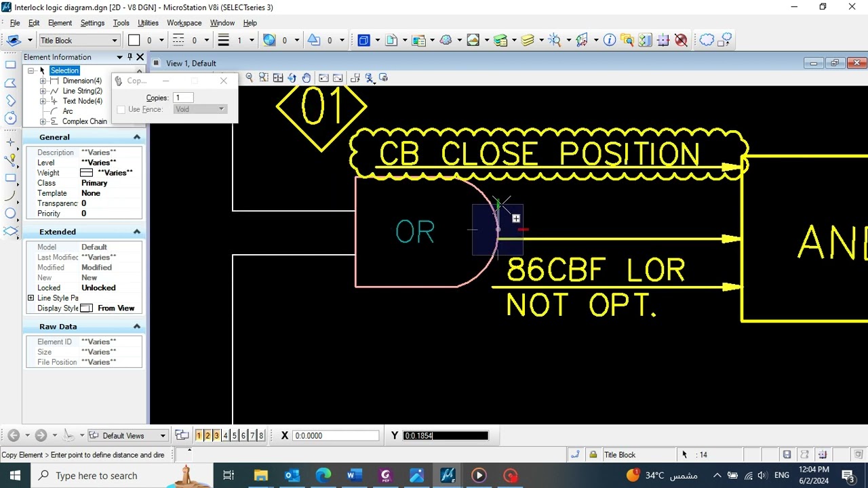Viewport: 868px width, 488px height.
Task: Select the cloud shape tool icon
Action: click(707, 41)
